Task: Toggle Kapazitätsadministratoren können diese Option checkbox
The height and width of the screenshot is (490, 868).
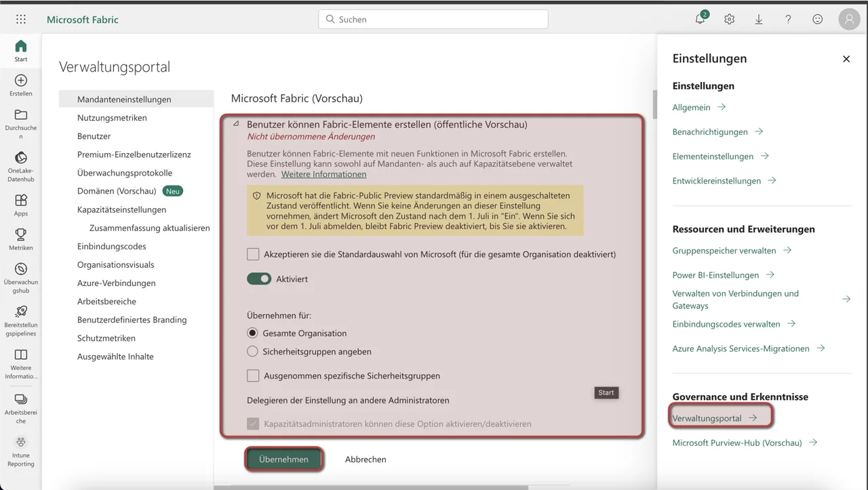Action: tap(253, 424)
